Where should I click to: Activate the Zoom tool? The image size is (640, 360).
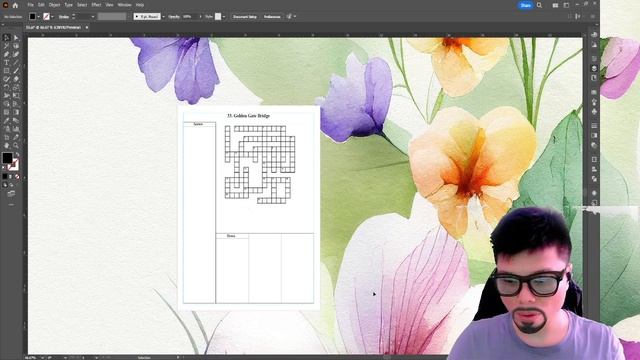[16, 145]
